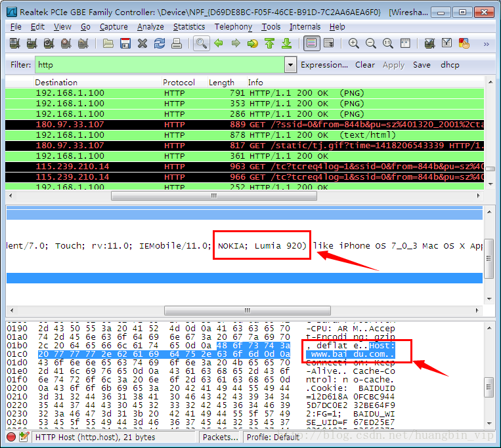The width and height of the screenshot is (501, 448).
Task: Open the View menu
Action: 62,27
